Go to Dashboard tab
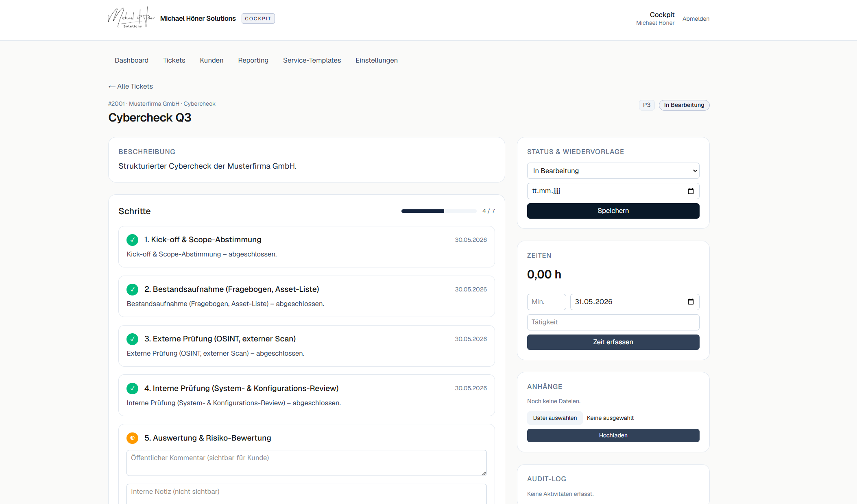Image resolution: width=857 pixels, height=504 pixels. click(131, 60)
